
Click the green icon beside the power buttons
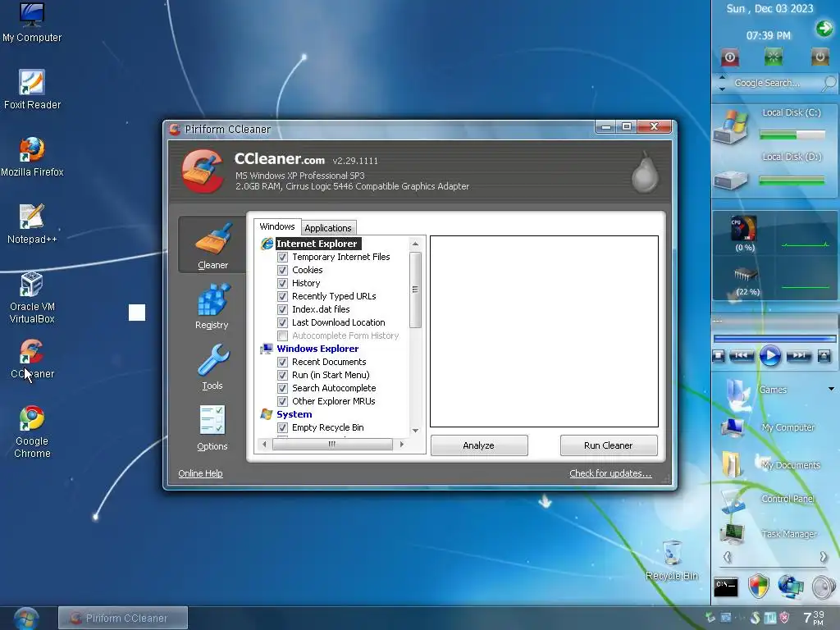coord(773,57)
